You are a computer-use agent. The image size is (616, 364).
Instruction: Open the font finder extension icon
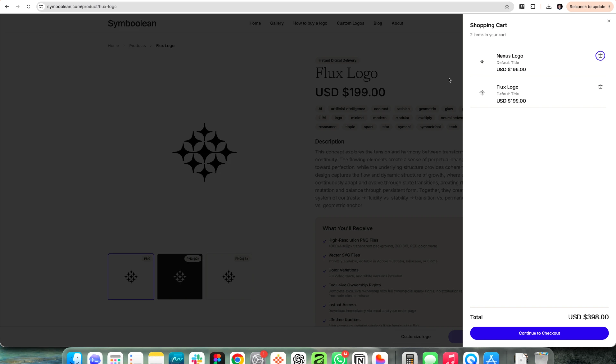(x=522, y=6)
